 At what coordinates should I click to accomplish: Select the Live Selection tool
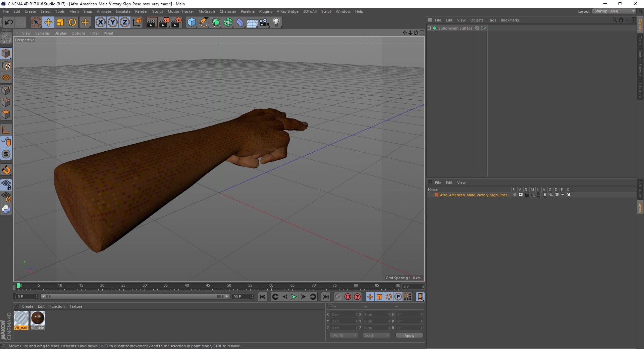tap(36, 22)
